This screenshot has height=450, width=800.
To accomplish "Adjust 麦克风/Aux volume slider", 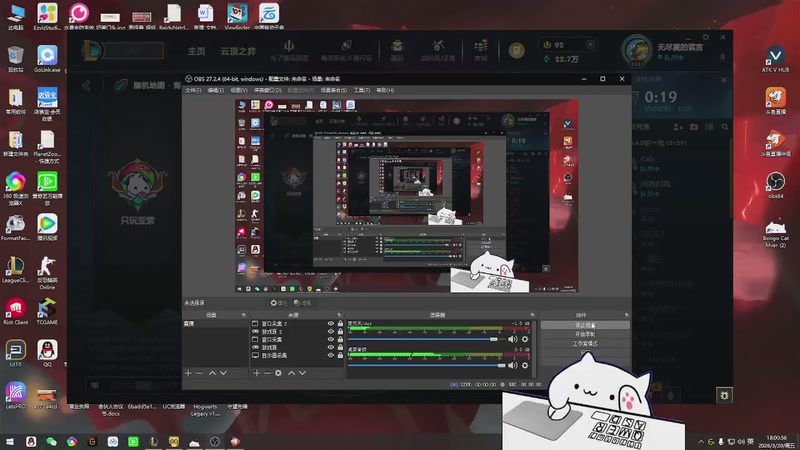I will [427, 339].
